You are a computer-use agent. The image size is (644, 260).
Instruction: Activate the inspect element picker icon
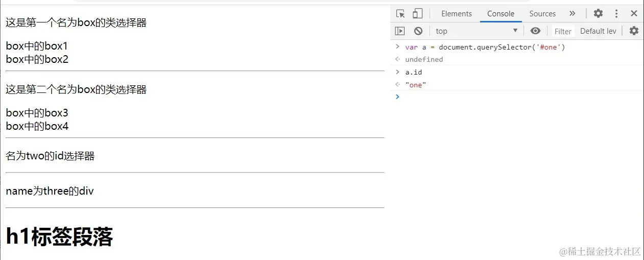pos(401,14)
